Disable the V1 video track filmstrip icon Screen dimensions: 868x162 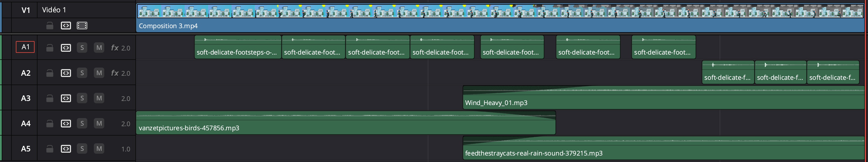(x=82, y=26)
